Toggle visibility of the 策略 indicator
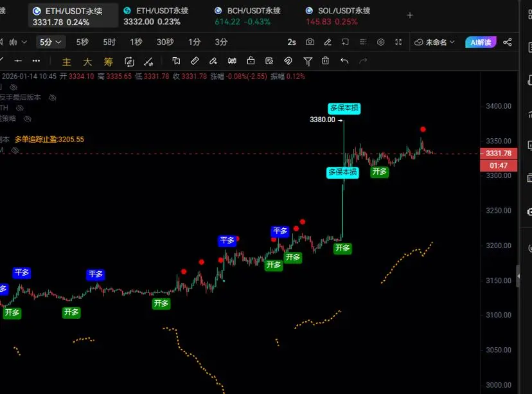532x394 pixels. pyautogui.click(x=28, y=119)
